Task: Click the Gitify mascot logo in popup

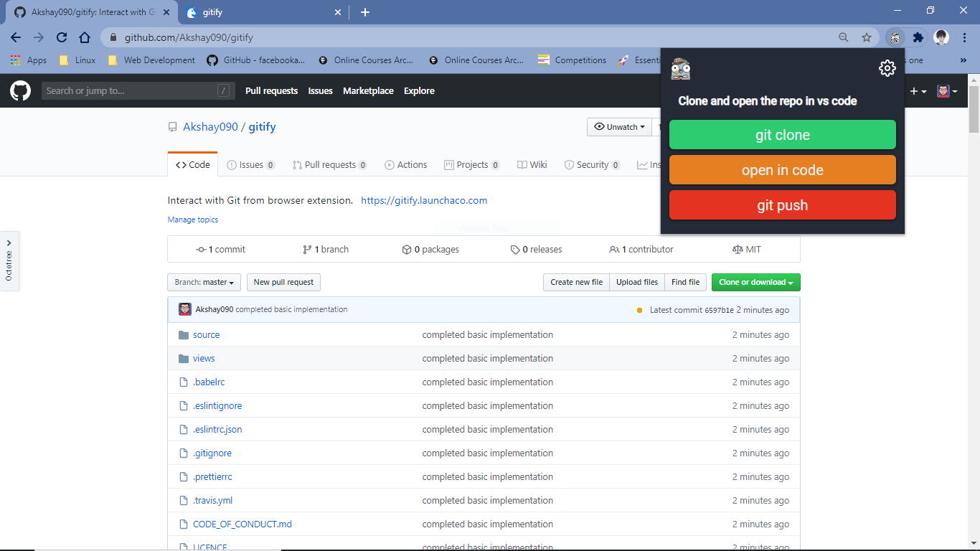Action: pyautogui.click(x=680, y=68)
